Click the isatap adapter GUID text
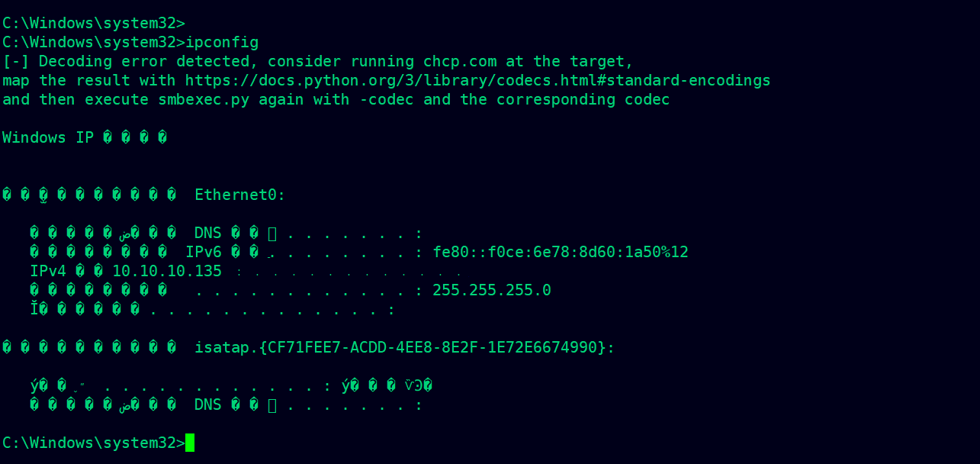This screenshot has height=464, width=980. 405,347
